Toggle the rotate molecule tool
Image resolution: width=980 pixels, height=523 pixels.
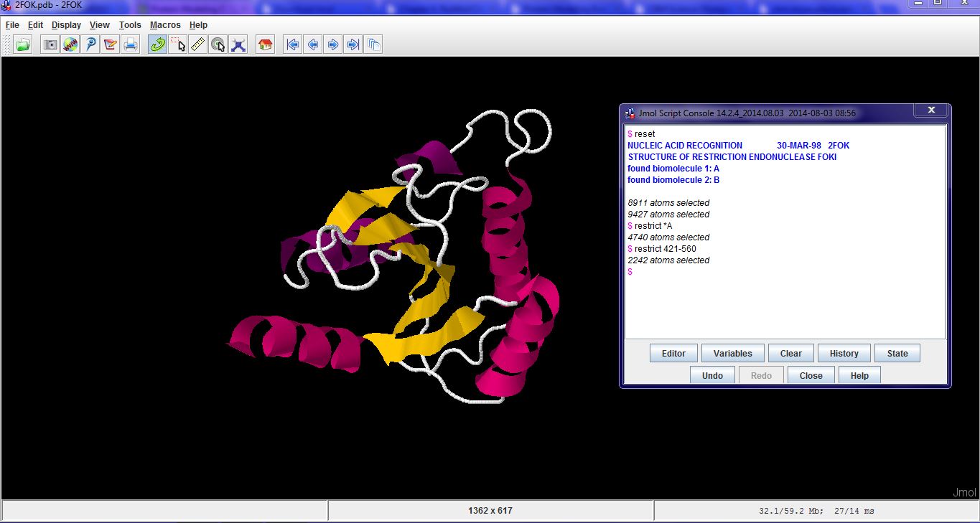(157, 44)
